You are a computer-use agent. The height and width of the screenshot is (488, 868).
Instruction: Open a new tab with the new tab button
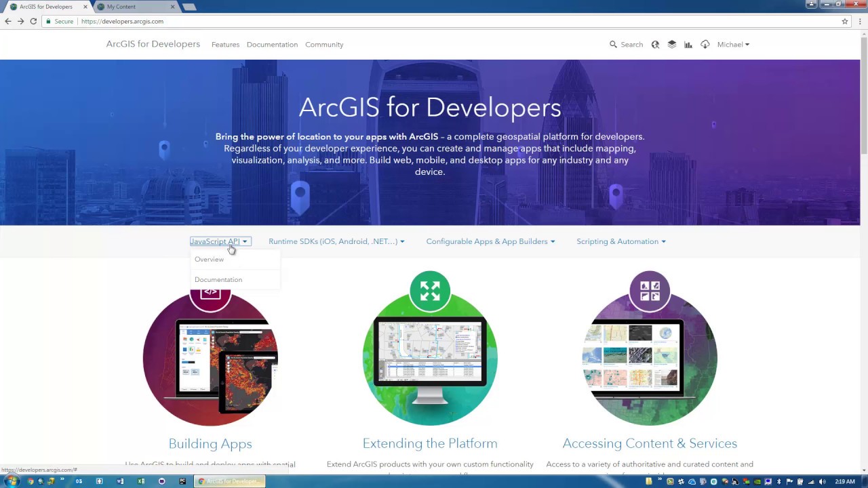[189, 7]
